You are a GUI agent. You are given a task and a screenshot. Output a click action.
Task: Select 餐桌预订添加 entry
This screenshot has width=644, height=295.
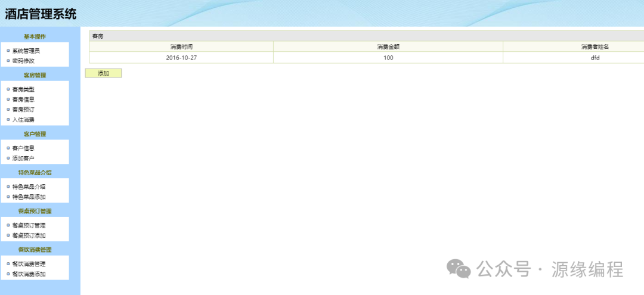click(x=29, y=235)
